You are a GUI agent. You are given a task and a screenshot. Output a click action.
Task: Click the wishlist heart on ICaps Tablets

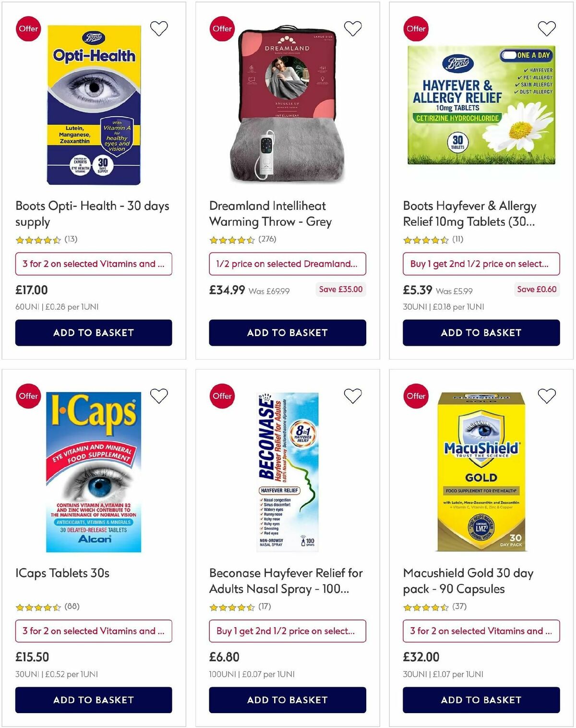[x=159, y=396]
